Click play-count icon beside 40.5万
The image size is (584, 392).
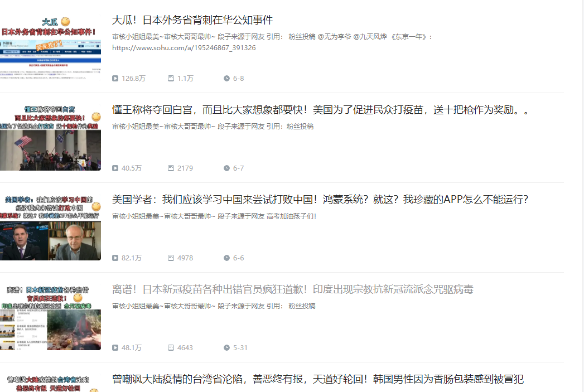click(115, 168)
